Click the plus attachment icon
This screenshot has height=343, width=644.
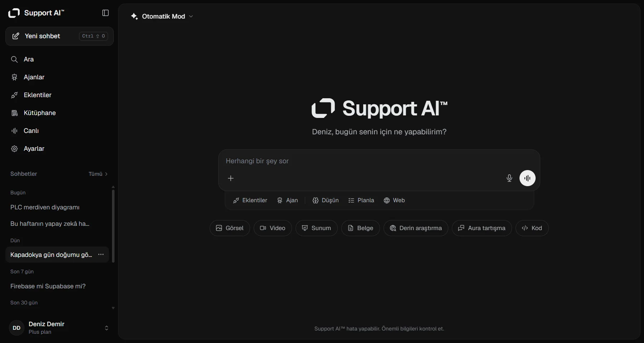point(231,178)
